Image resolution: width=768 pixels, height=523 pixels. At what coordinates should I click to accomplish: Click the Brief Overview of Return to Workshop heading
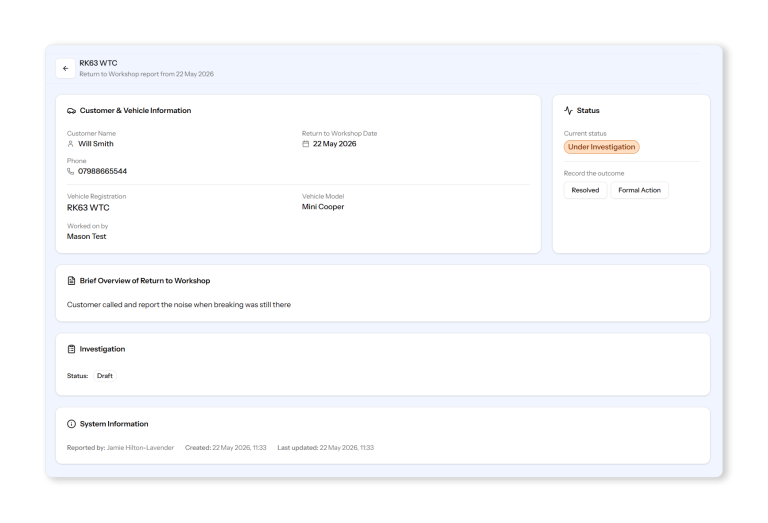(145, 281)
